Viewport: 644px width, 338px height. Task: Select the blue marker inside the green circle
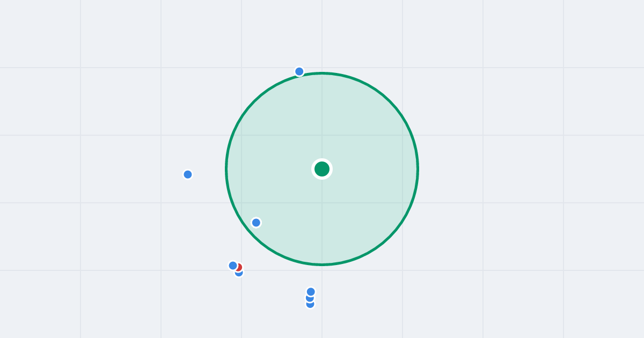(256, 223)
